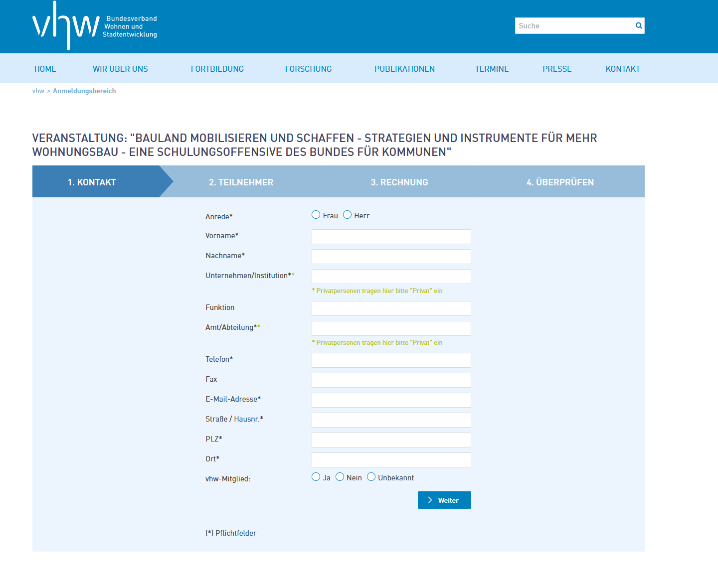Select step 2. TEILNEHMER tab

pos(241,182)
